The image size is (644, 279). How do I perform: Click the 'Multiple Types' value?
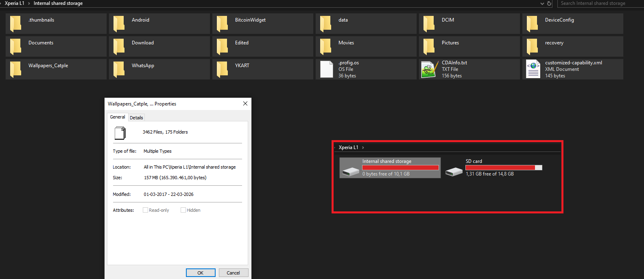coord(157,151)
